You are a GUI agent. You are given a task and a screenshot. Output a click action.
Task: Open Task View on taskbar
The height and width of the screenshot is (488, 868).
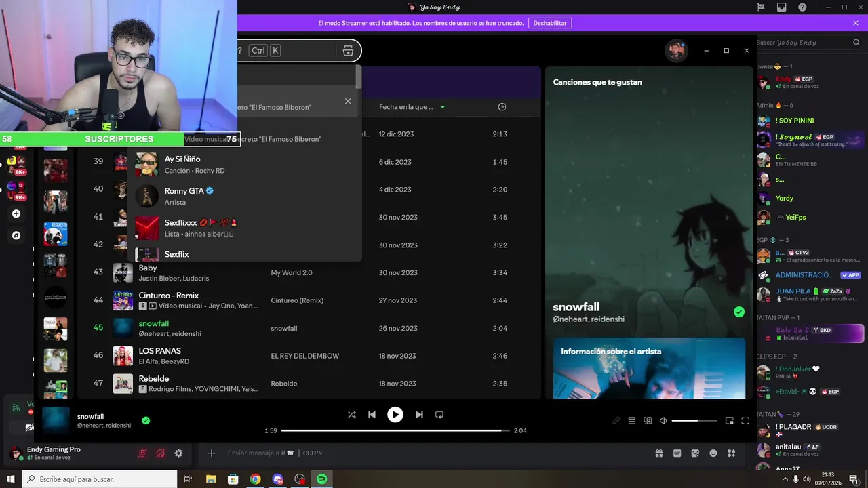coord(188,479)
